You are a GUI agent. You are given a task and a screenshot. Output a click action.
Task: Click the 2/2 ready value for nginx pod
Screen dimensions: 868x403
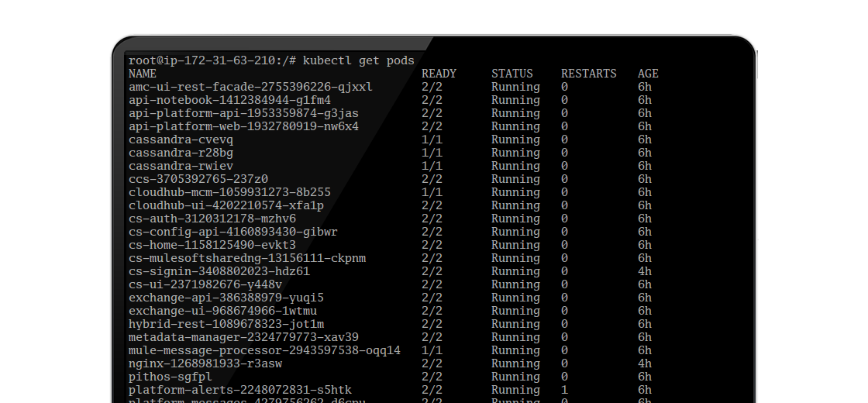coord(432,363)
